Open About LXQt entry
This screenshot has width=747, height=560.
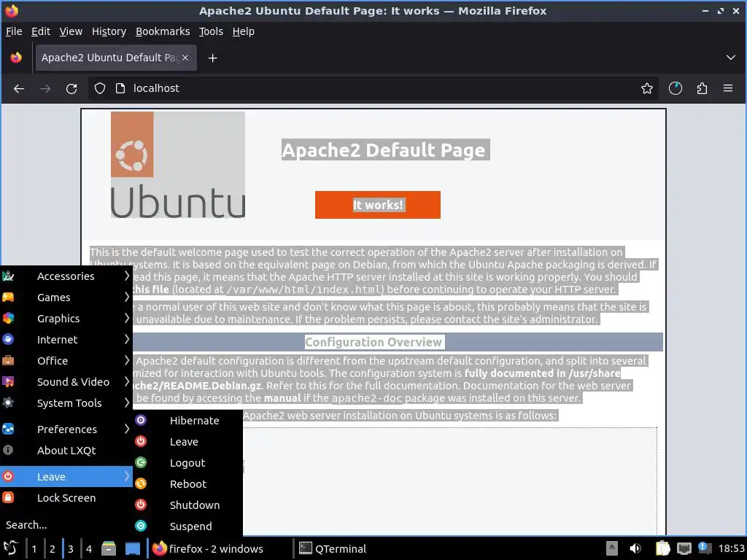coord(66,450)
